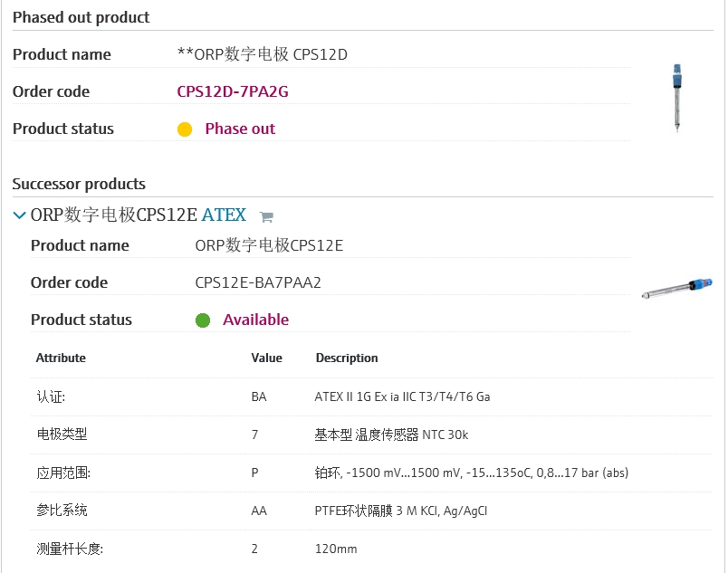Select the Attribute column header
The width and height of the screenshot is (728, 573).
[61, 358]
